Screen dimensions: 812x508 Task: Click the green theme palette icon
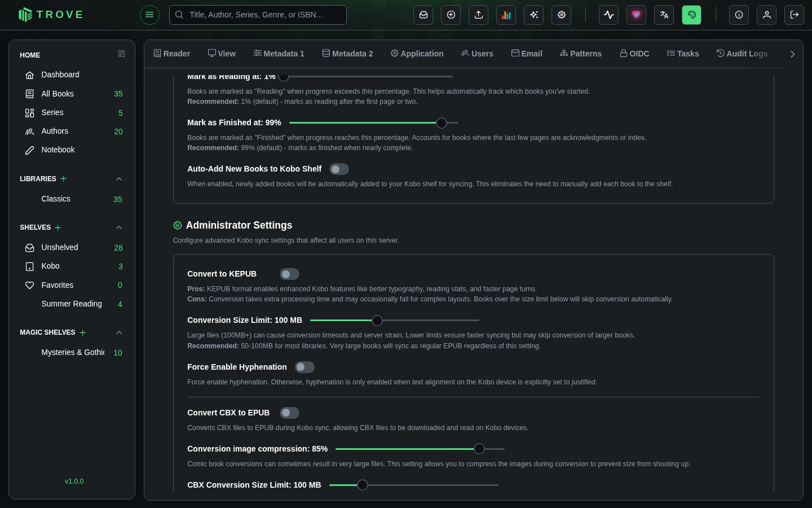click(692, 15)
